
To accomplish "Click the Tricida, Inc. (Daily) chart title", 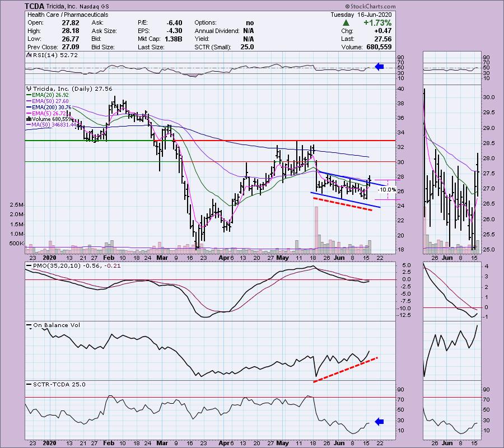I will click(73, 88).
